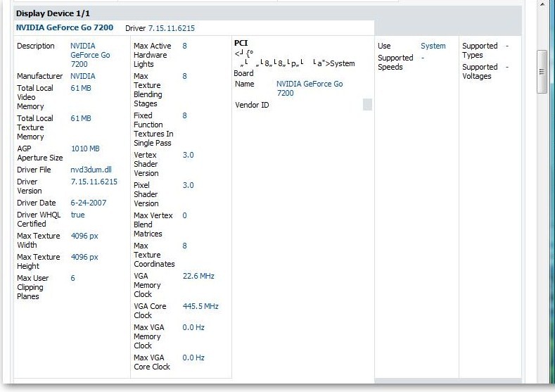Screen dimensions: 555x392
Task: Select the Supported Voltages label
Action: coord(480,72)
